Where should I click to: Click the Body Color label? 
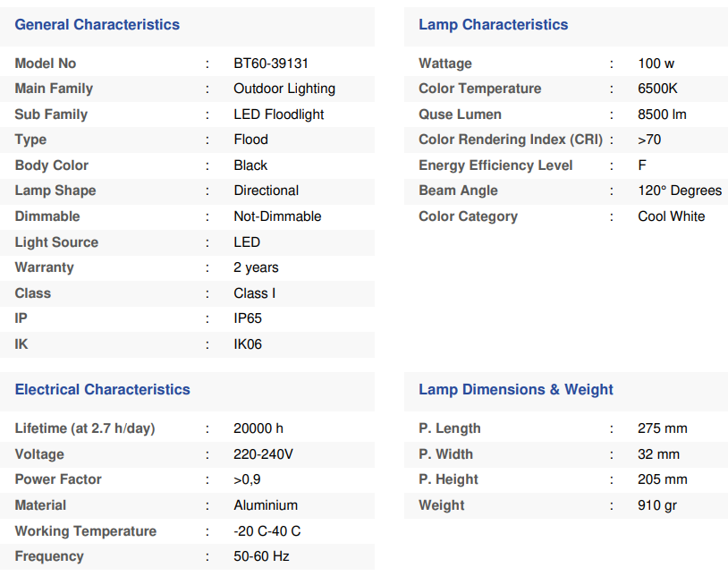tap(52, 165)
